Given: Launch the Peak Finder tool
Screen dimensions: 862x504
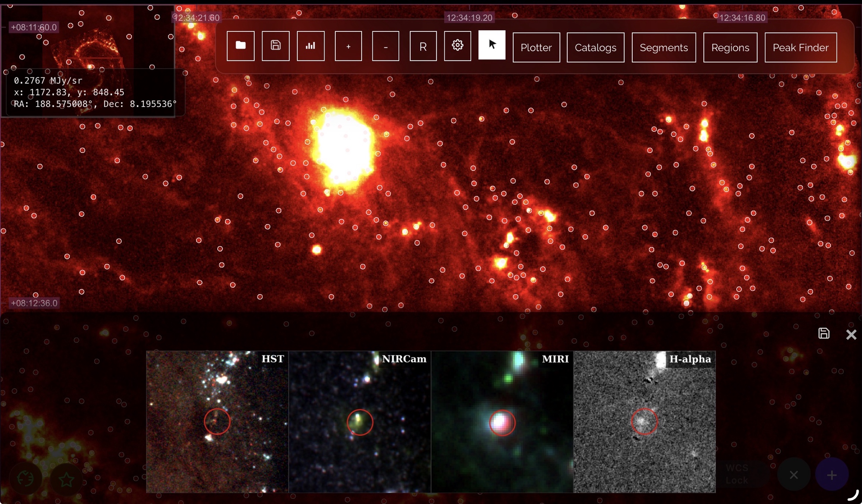Looking at the screenshot, I should point(800,47).
